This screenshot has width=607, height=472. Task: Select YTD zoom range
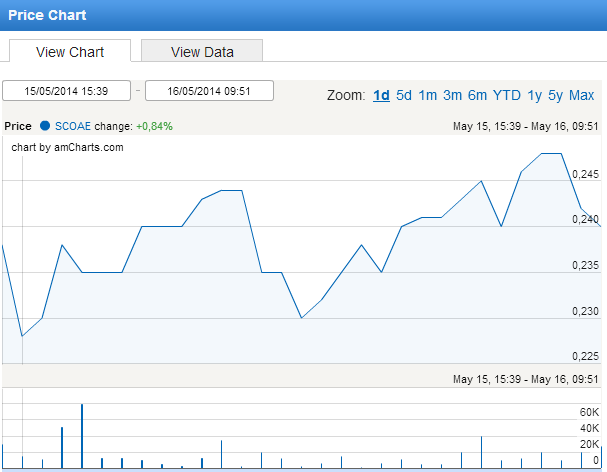coord(507,95)
